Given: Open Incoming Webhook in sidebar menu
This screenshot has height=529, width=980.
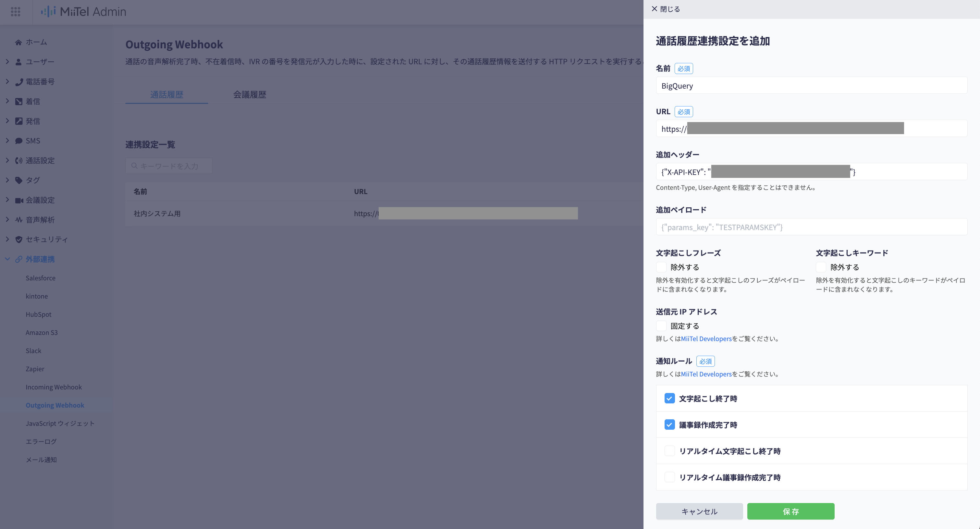Looking at the screenshot, I should pos(54,387).
